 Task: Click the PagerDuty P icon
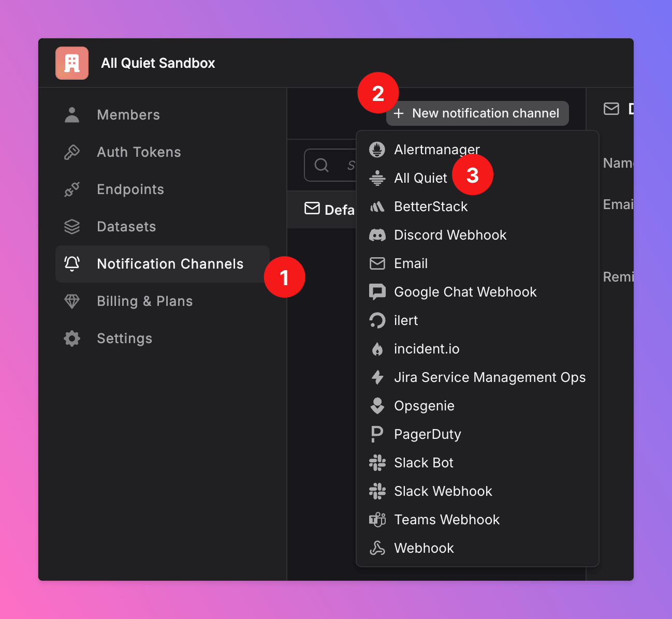377,434
